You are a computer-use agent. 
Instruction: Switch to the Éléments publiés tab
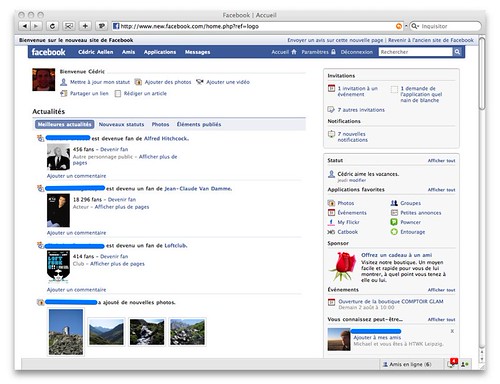199,124
